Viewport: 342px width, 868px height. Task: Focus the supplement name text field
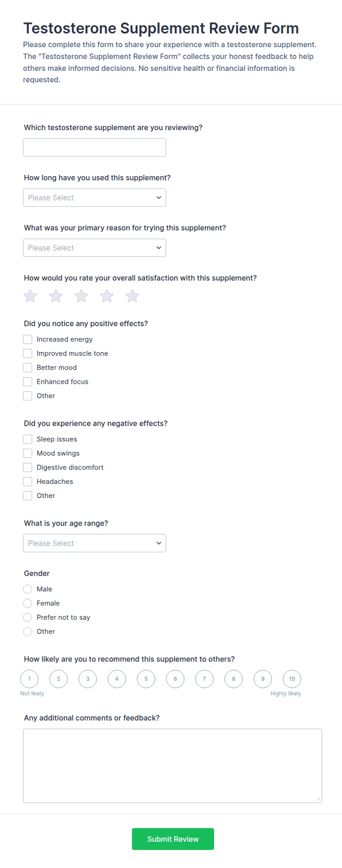coord(95,147)
